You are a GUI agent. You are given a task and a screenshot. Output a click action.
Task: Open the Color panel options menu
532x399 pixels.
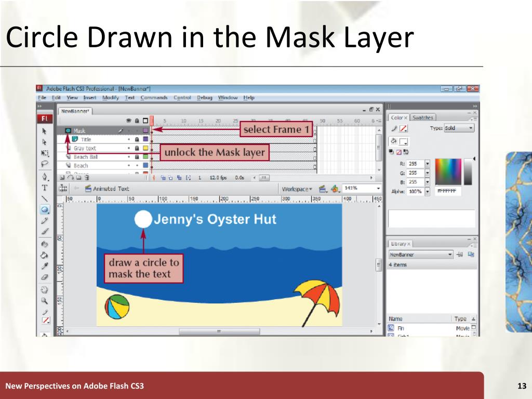pyautogui.click(x=474, y=119)
